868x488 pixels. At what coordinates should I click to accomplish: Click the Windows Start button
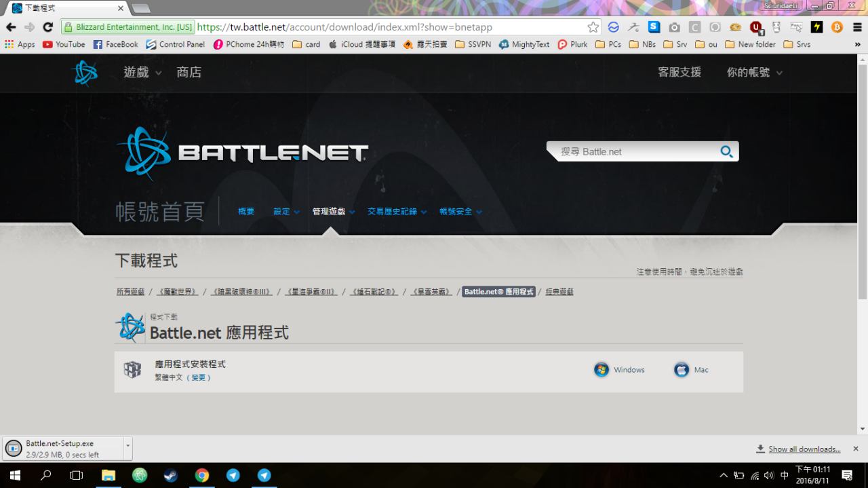point(15,475)
